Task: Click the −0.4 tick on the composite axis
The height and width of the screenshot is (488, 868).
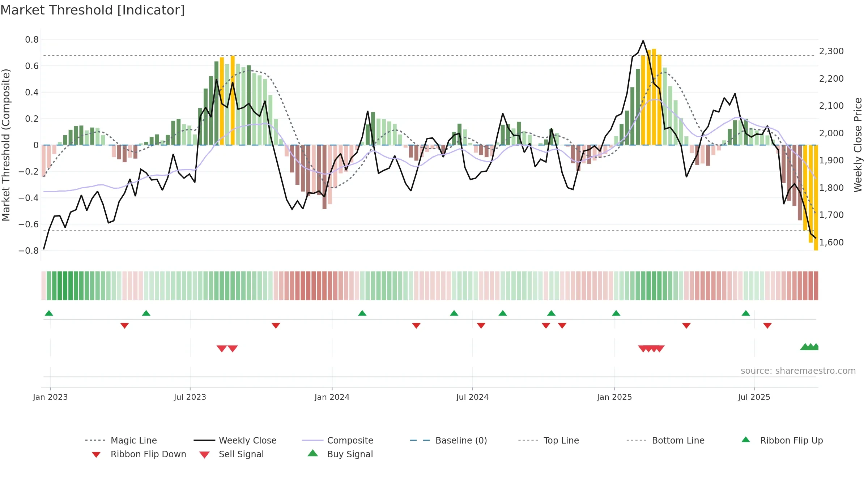Action: (x=29, y=198)
